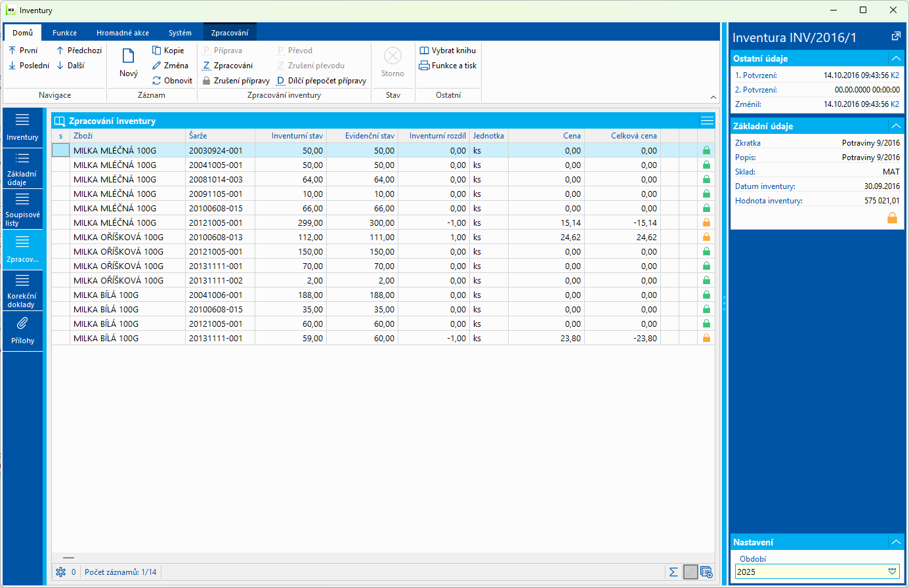Open Korekční doklady in the sidebar
This screenshot has width=909, height=588.
coord(22,291)
